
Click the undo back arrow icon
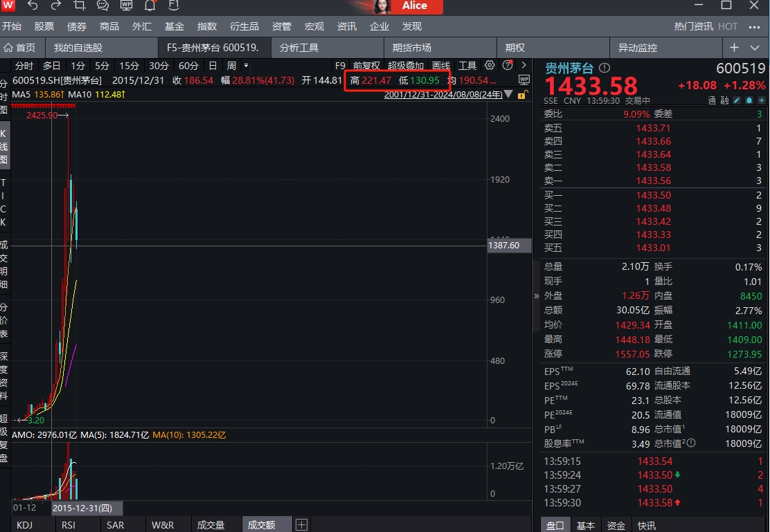[33, 6]
